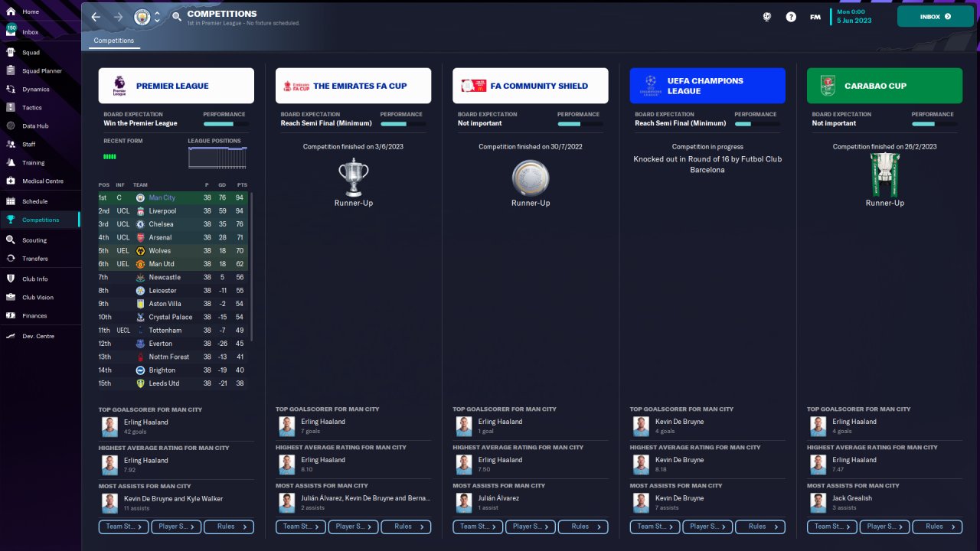Click the league table scrollbar
Screen dimensions: 980x551
click(251, 268)
